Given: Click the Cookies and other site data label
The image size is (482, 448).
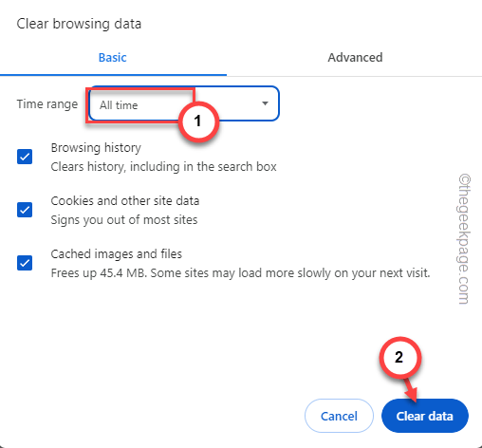Looking at the screenshot, I should tap(125, 201).
